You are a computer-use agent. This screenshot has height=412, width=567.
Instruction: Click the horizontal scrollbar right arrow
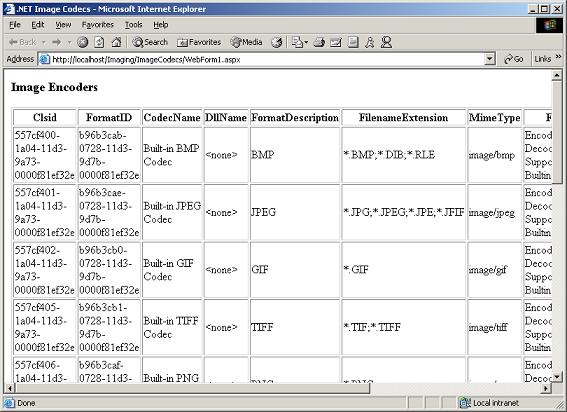click(x=546, y=388)
